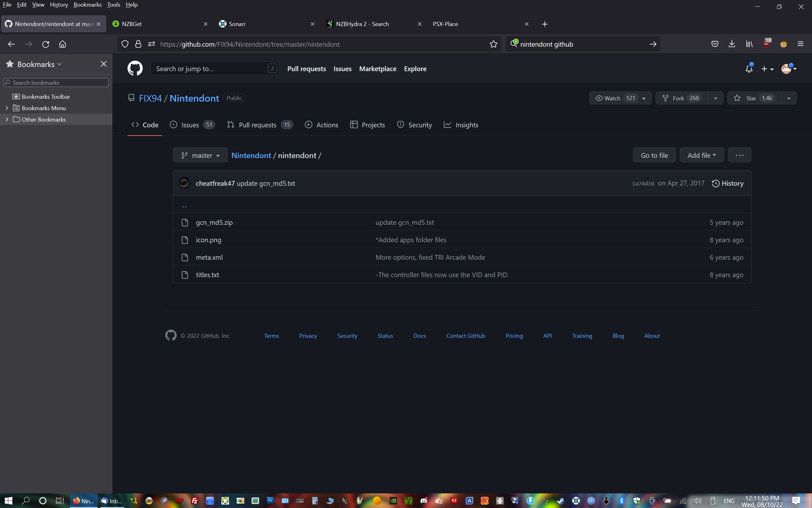Screen dimensions: 812x508
Task: Open the Windows notification center
Action: pyautogui.click(x=796, y=501)
